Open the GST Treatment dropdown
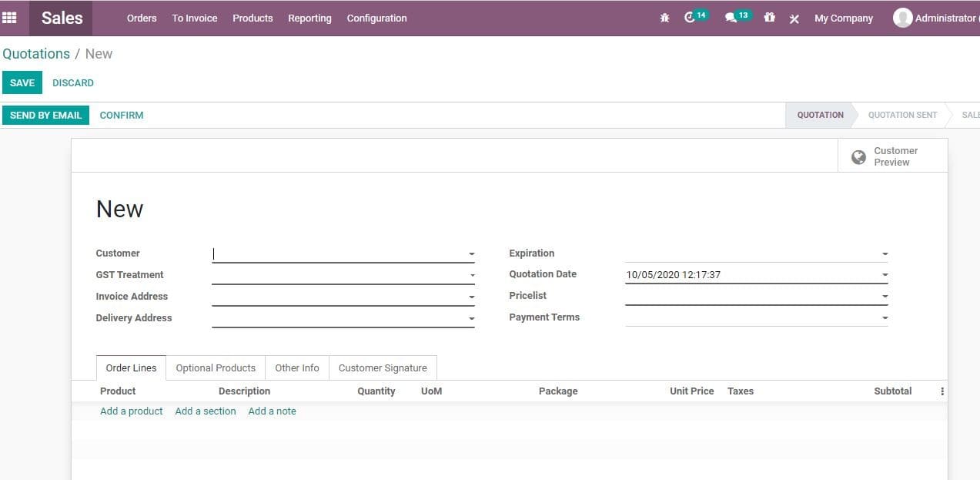 coord(471,274)
